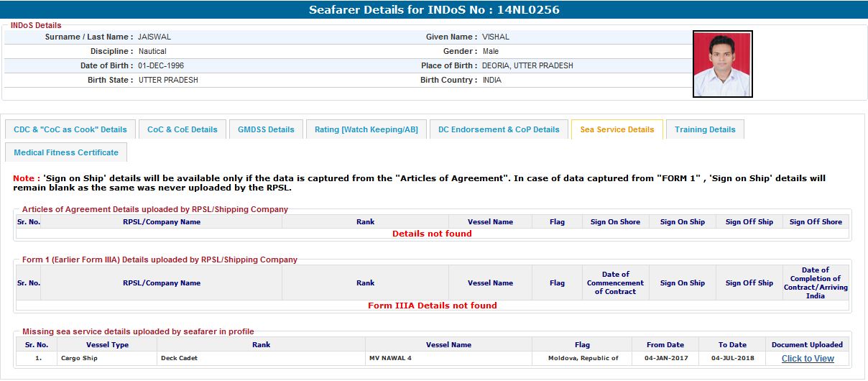Click the 'Moldova, Republic of' flag cell
Viewport: 868px width, 381px height.
pos(583,359)
